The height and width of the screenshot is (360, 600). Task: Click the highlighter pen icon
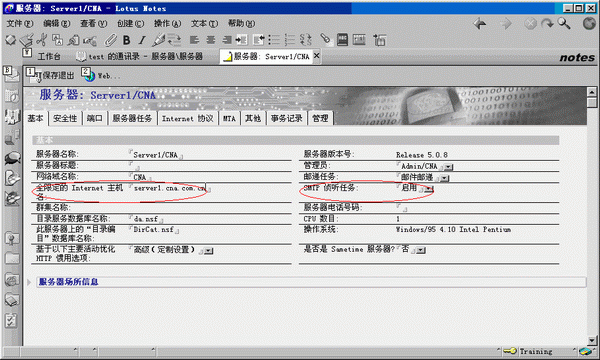[158, 40]
